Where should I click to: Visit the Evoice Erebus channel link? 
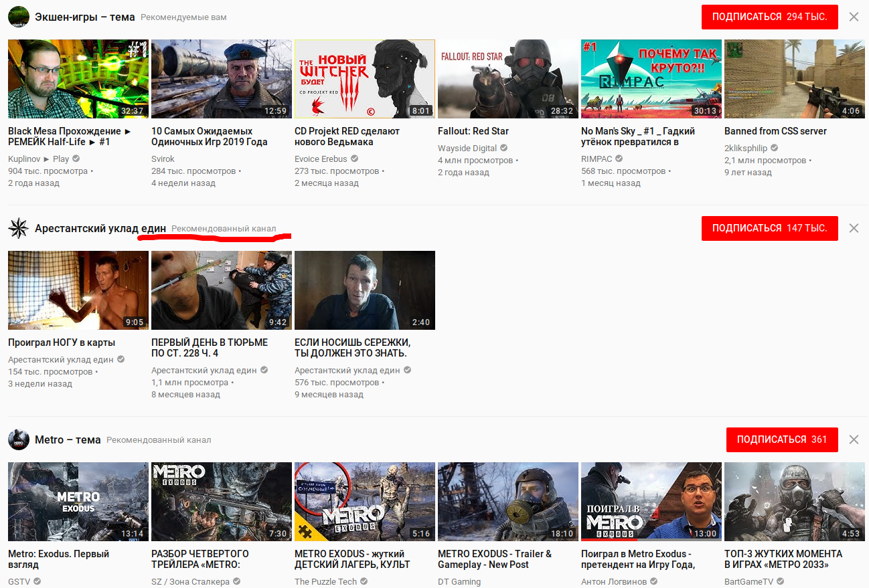click(321, 159)
